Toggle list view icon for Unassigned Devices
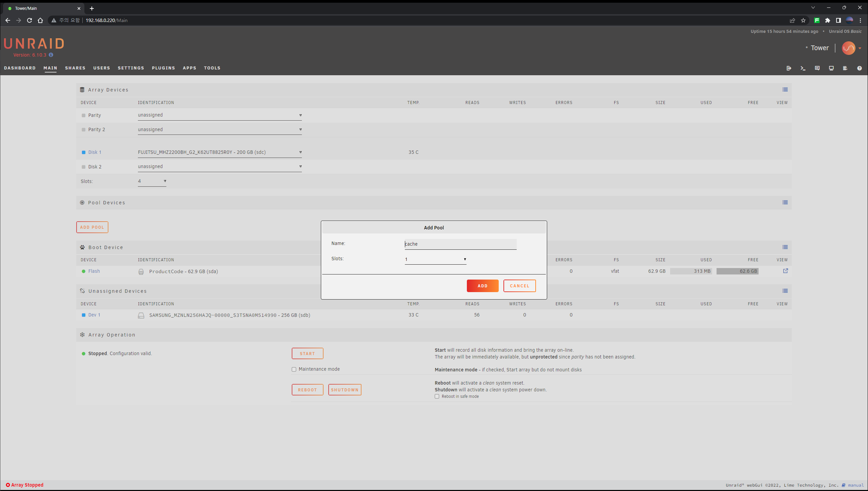The width and height of the screenshot is (868, 491). pyautogui.click(x=785, y=291)
